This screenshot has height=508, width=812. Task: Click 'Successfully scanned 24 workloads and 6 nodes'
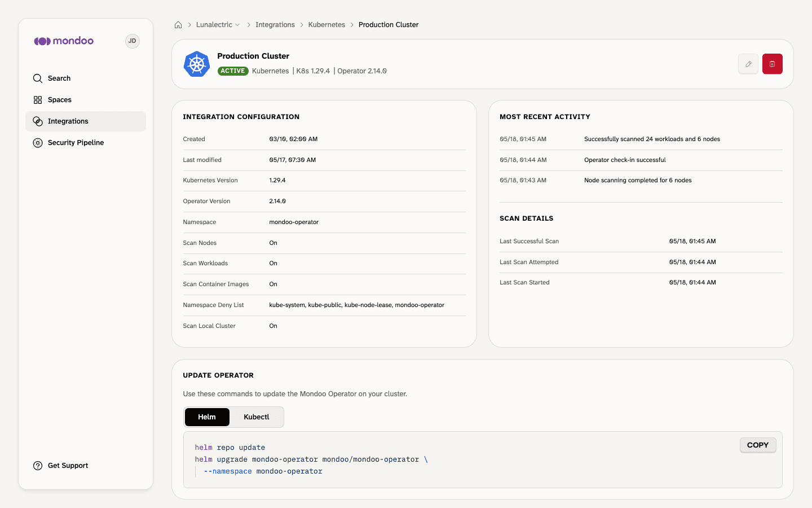pyautogui.click(x=652, y=139)
